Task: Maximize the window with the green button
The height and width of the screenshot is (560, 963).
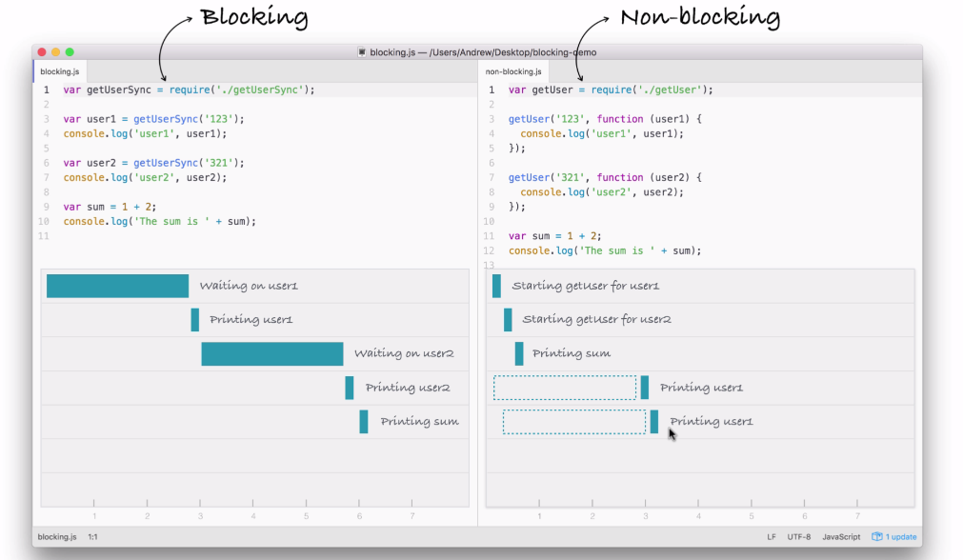Action: pos(70,52)
